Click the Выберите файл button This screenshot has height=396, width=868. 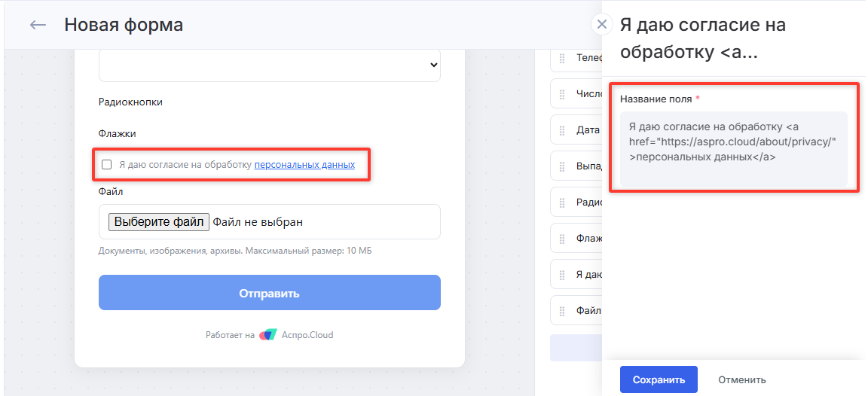coord(159,222)
